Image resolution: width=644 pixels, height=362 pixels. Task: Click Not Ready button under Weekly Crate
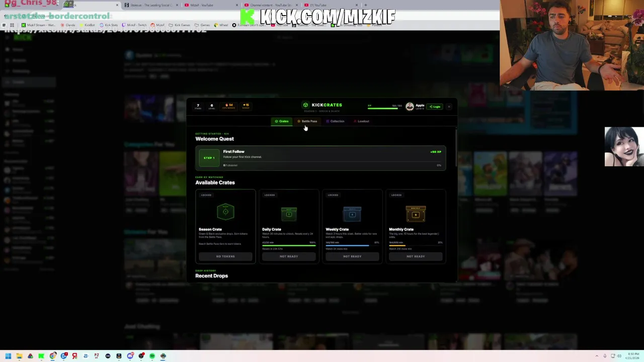352,256
